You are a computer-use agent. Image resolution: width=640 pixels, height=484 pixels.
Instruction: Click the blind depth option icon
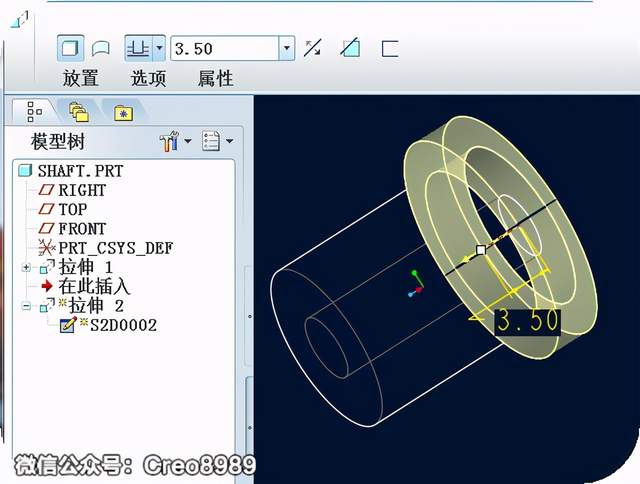[138, 48]
